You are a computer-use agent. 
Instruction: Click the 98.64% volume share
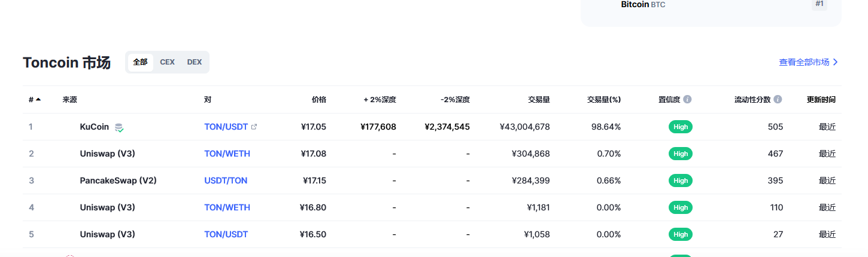point(605,127)
